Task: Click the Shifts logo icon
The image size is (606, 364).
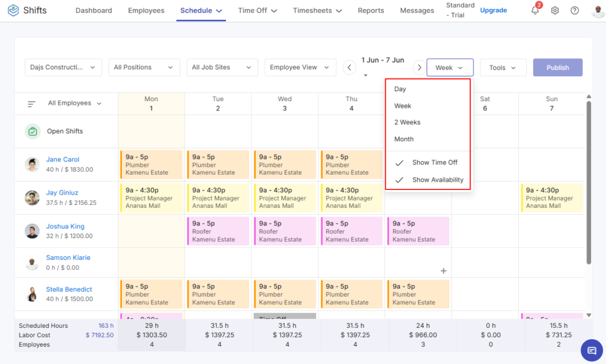Action: pos(13,11)
